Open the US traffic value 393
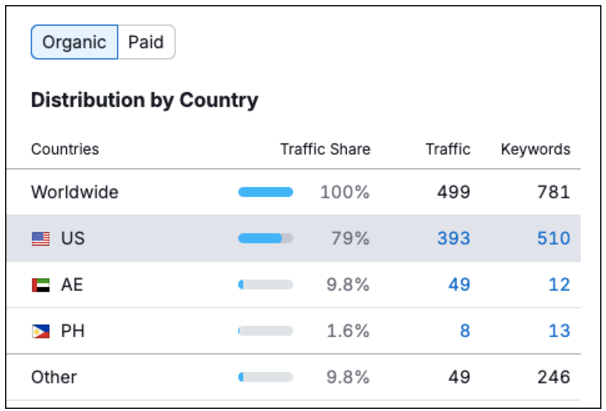The image size is (606, 411). 453,239
